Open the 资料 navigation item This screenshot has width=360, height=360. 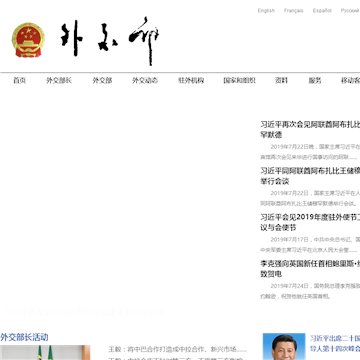281,80
